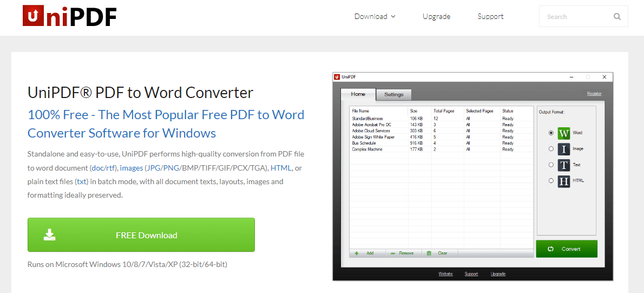Open the images link in the description
Viewport: 644px width, 293px height.
132,168
